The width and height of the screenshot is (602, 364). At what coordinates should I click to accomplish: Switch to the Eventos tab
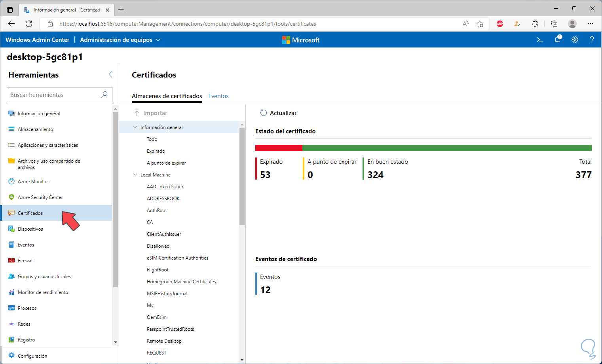click(x=218, y=96)
